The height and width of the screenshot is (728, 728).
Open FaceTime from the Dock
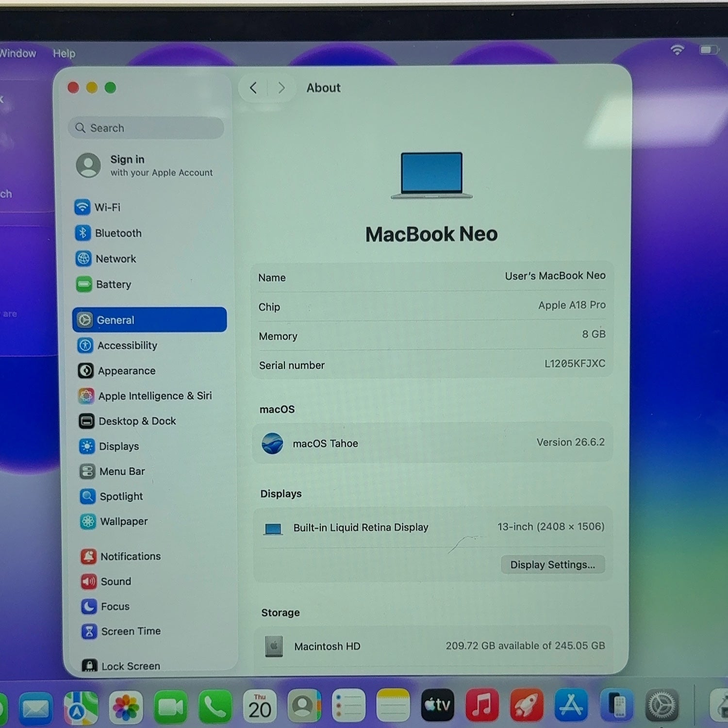(x=170, y=707)
